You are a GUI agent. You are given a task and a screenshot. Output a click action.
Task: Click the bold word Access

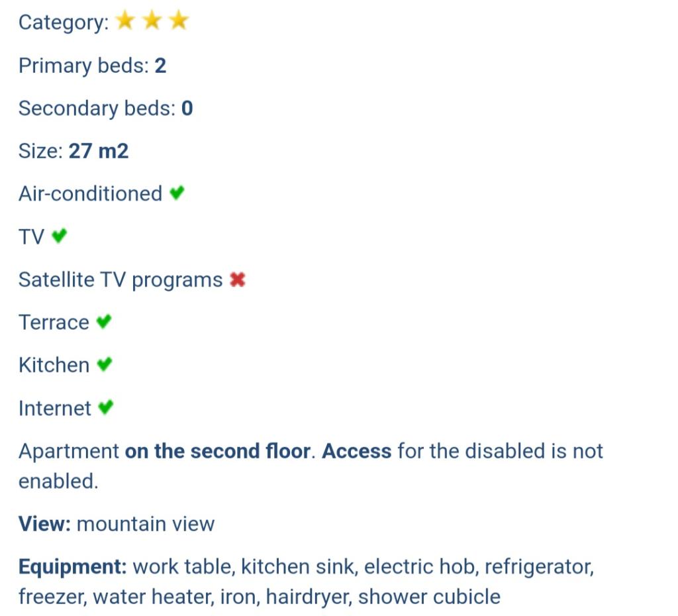pos(357,451)
